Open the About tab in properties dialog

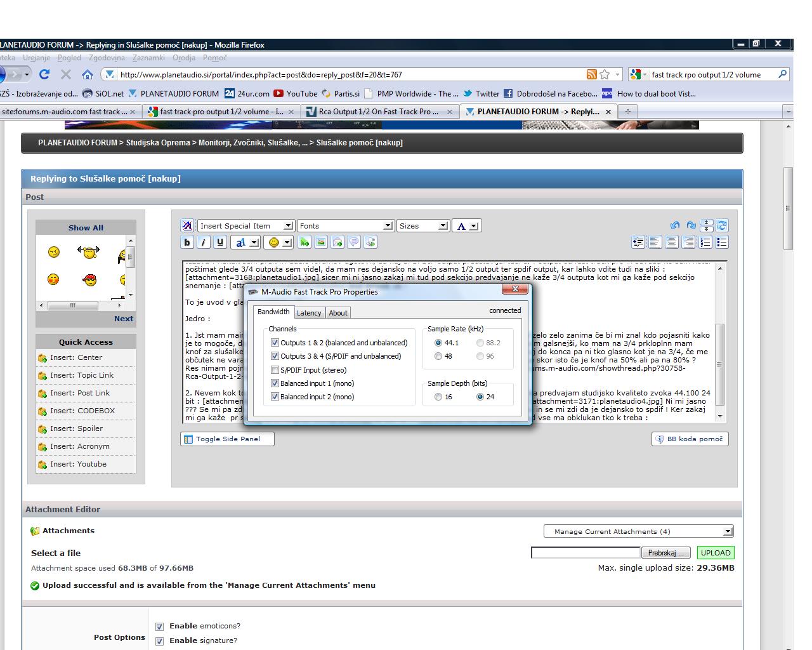(338, 313)
